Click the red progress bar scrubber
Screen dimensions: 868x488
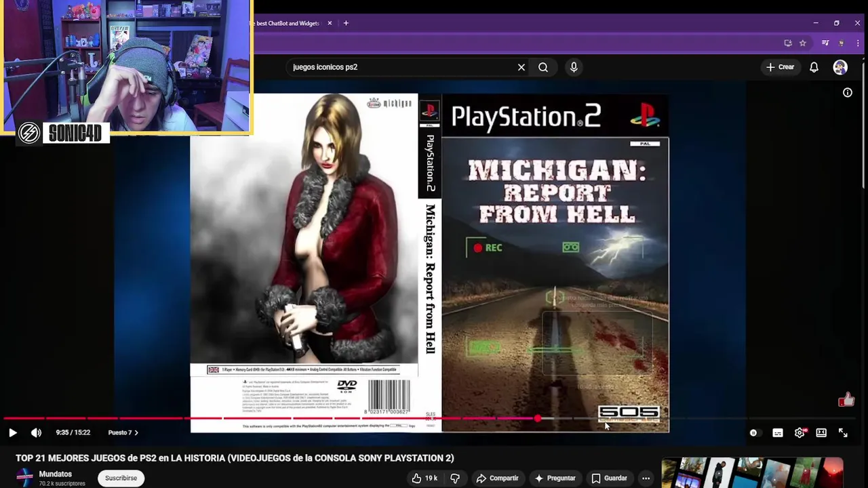click(538, 419)
